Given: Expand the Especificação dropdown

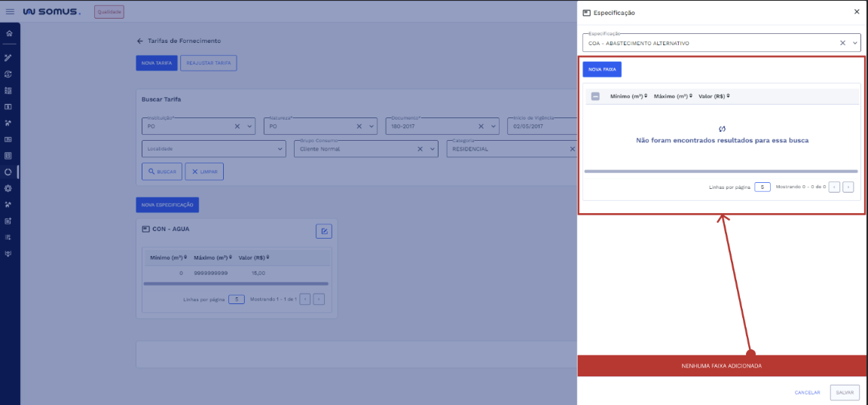Looking at the screenshot, I should [854, 43].
